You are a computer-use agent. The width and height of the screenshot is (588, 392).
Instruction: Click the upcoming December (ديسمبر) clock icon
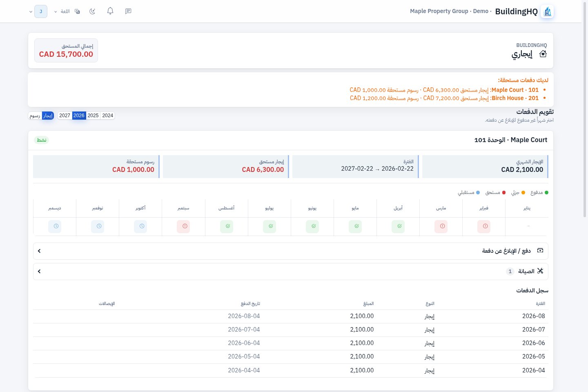click(55, 227)
